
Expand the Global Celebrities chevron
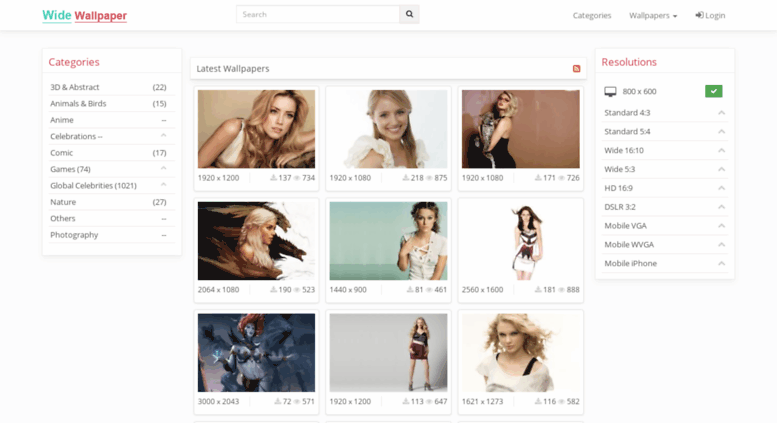point(164,185)
